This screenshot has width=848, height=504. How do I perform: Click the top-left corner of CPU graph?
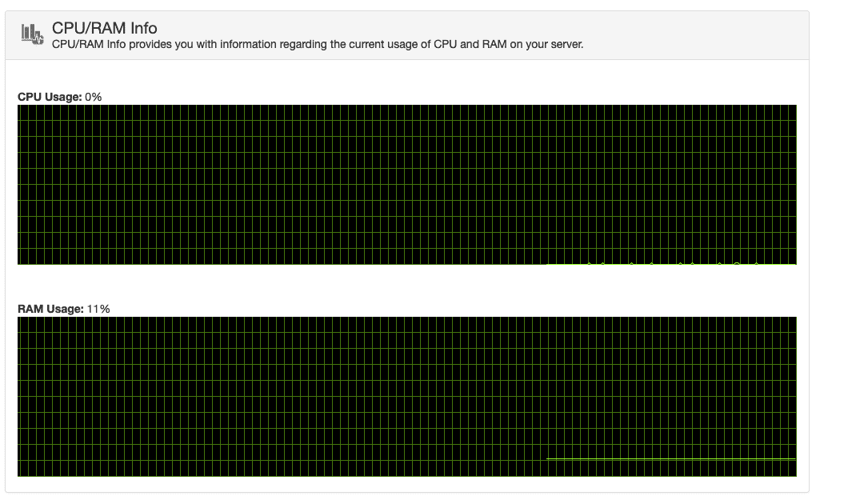19,106
